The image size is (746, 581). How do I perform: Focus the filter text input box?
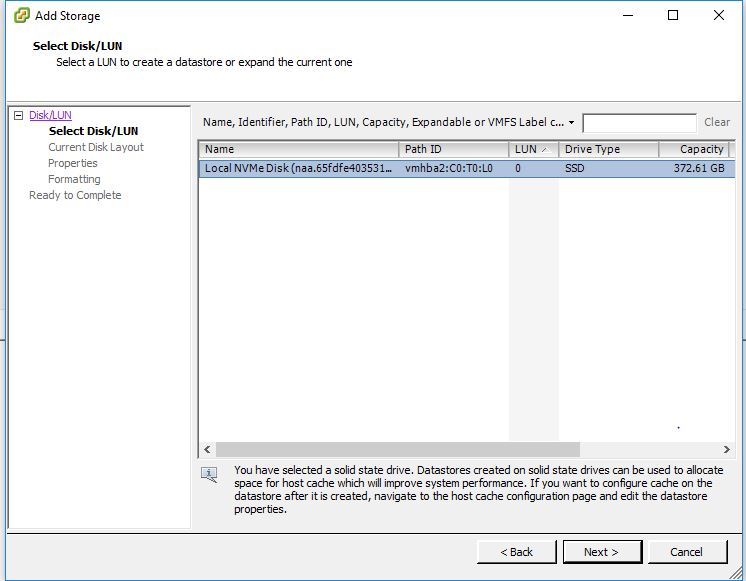(x=639, y=123)
